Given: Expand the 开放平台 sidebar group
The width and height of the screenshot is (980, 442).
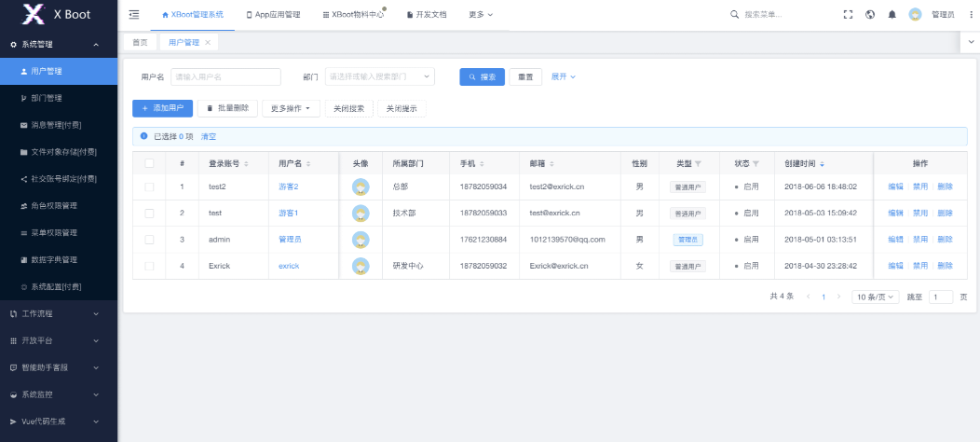Looking at the screenshot, I should [59, 340].
